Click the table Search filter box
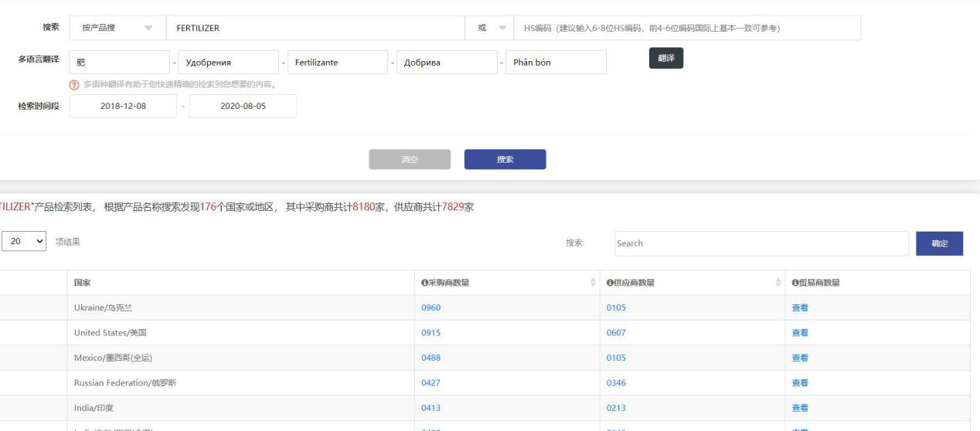The height and width of the screenshot is (431, 980). pyautogui.click(x=761, y=243)
